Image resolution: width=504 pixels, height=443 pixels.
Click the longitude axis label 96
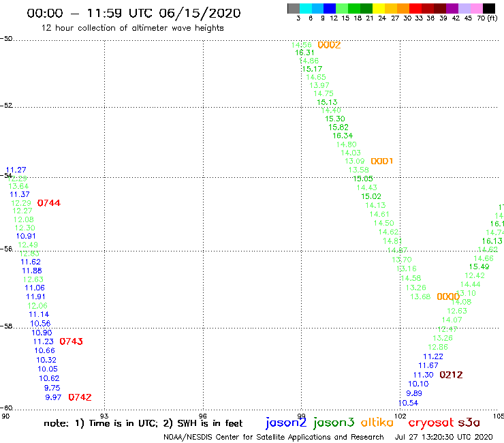click(203, 416)
